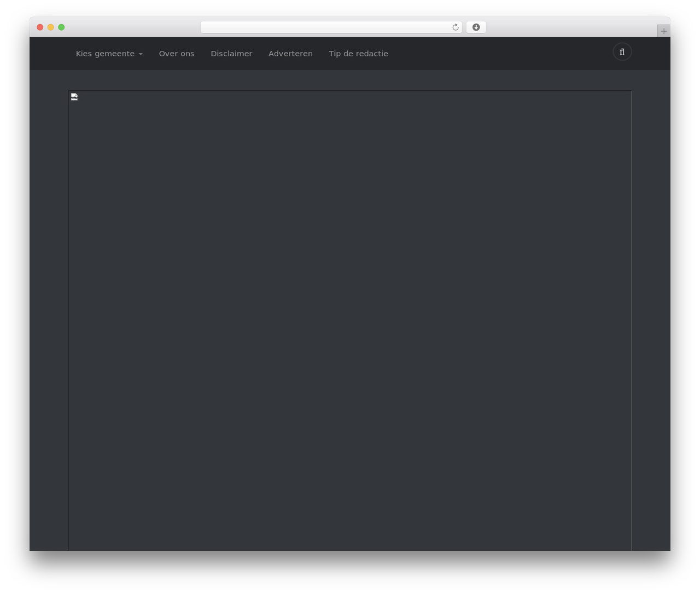Screen dimensions: 700x593
Task: Expand the Kies gemeente dropdown
Action: (x=109, y=54)
